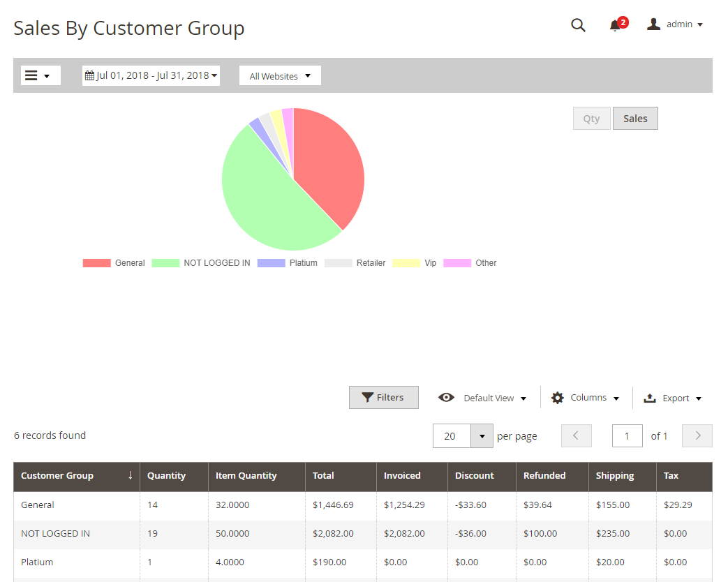Click the calendar icon in date range
This screenshot has height=582, width=728.
89,75
